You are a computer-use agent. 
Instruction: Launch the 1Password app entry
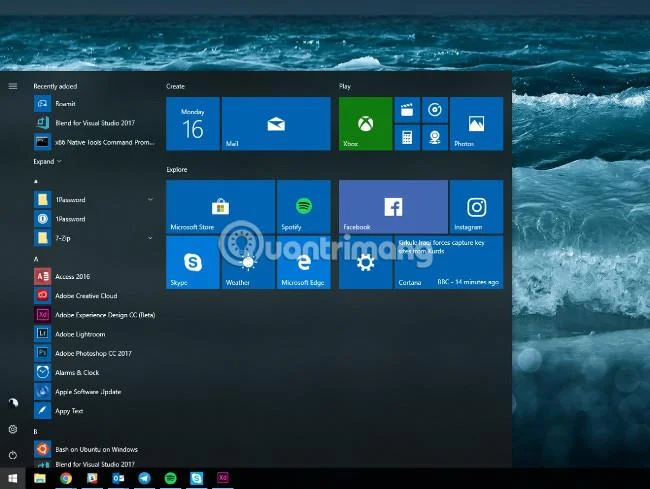coord(95,219)
